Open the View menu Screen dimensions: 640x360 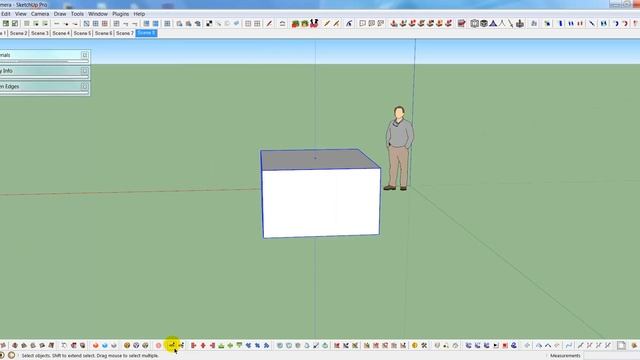click(20, 13)
